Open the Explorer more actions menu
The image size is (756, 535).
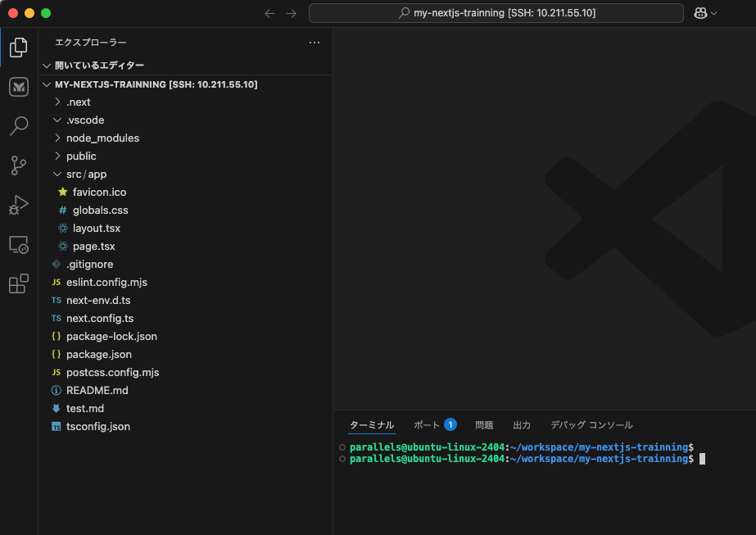[x=315, y=43]
